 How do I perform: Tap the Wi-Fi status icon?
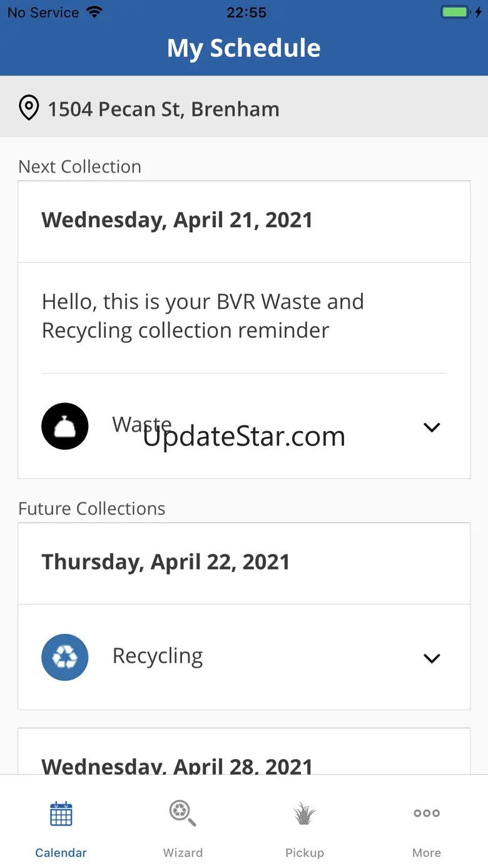[94, 13]
